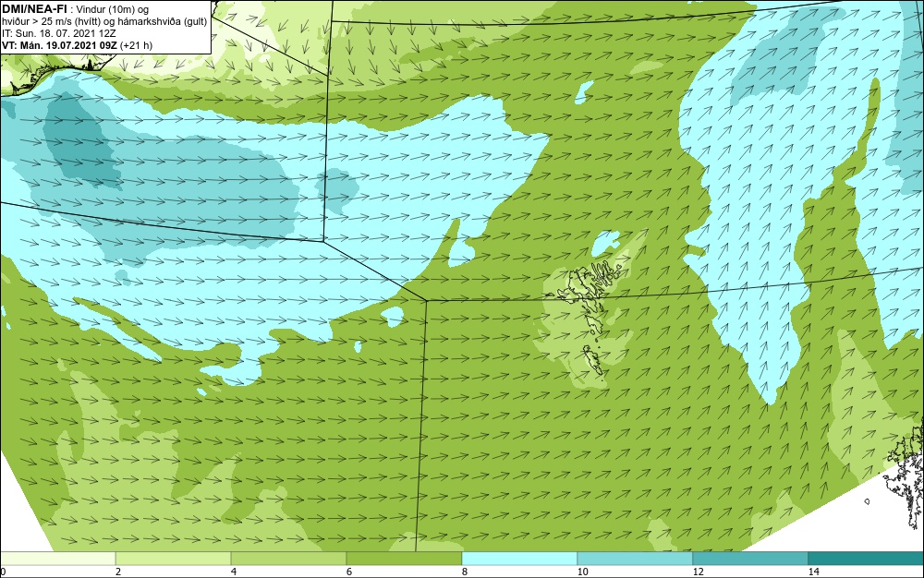924x578 pixels.
Task: Click the 8–10 m/s light cyan swatch
Action: (519, 558)
